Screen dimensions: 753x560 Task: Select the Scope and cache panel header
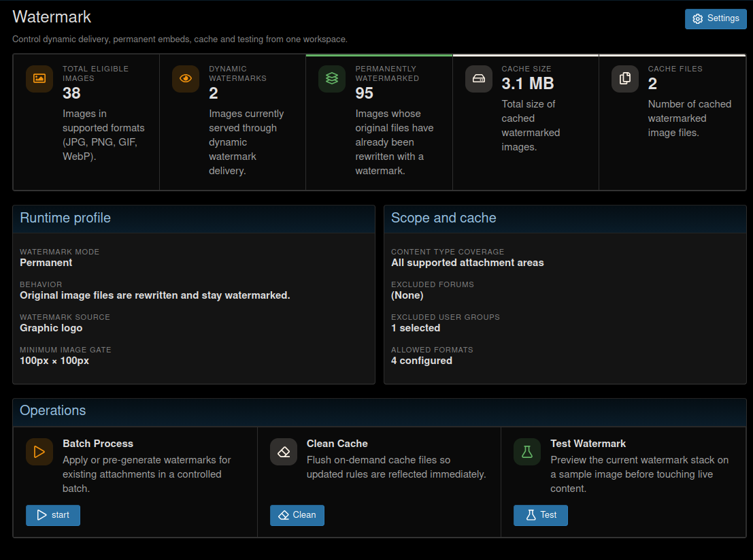tap(565, 218)
